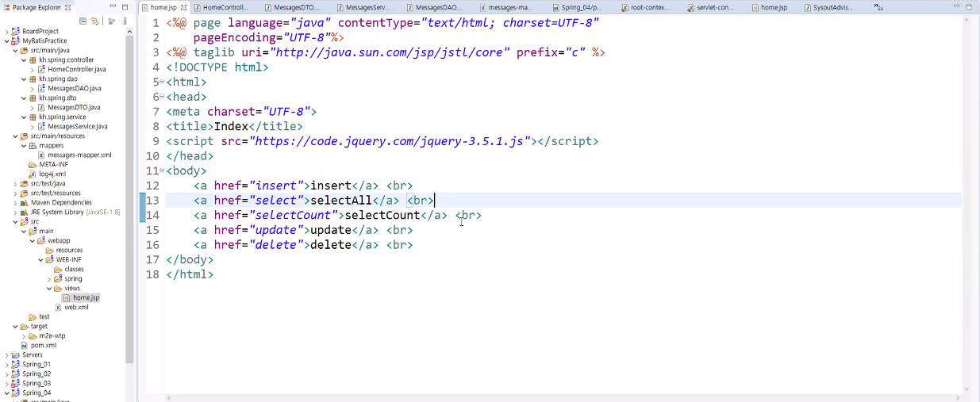Viewport: 980px width, 402px height.
Task: Select MessagesDTO.java file
Action: 74,107
